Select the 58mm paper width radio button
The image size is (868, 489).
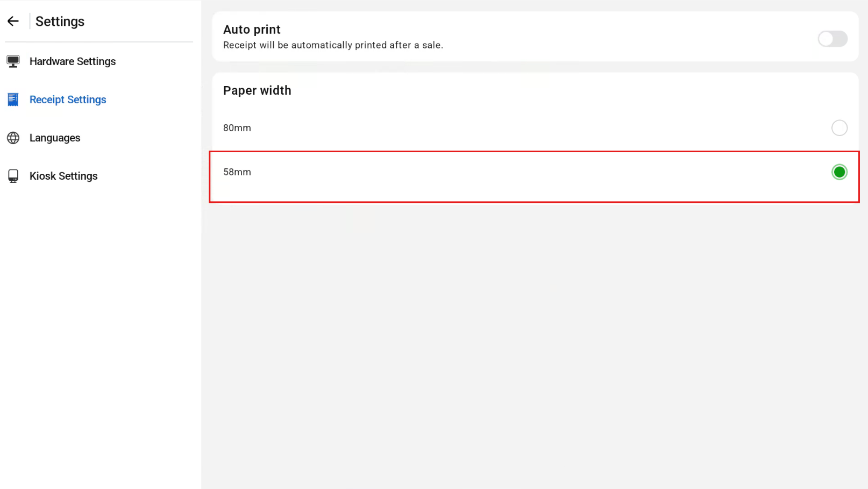(x=839, y=172)
